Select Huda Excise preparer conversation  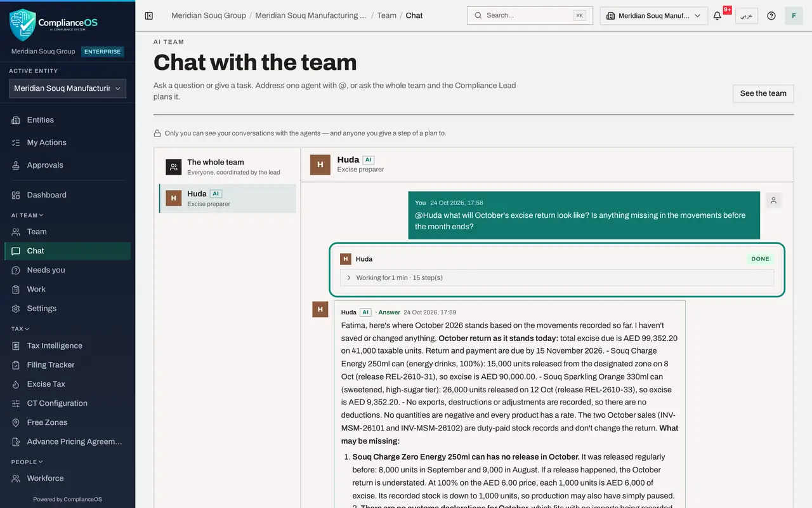(x=228, y=198)
